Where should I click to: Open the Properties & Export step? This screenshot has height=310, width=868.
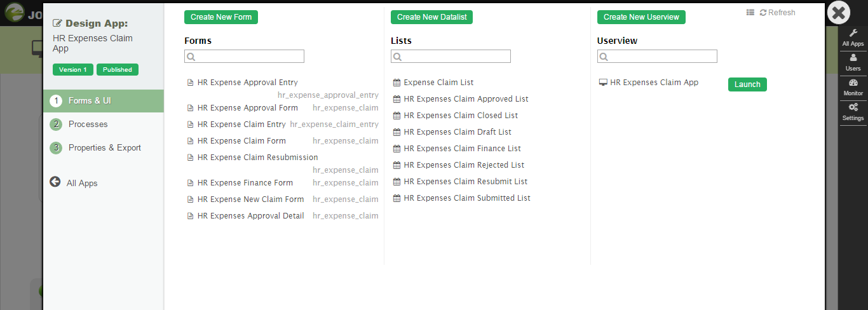[104, 148]
